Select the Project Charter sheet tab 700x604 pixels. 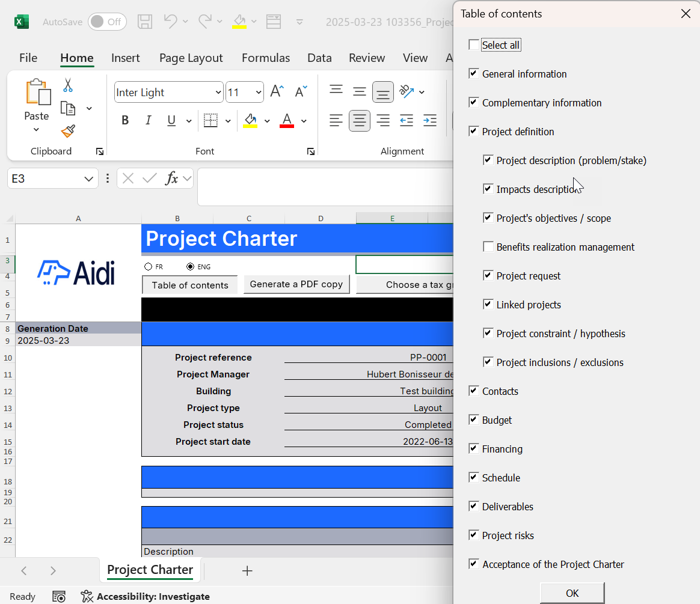coord(150,570)
